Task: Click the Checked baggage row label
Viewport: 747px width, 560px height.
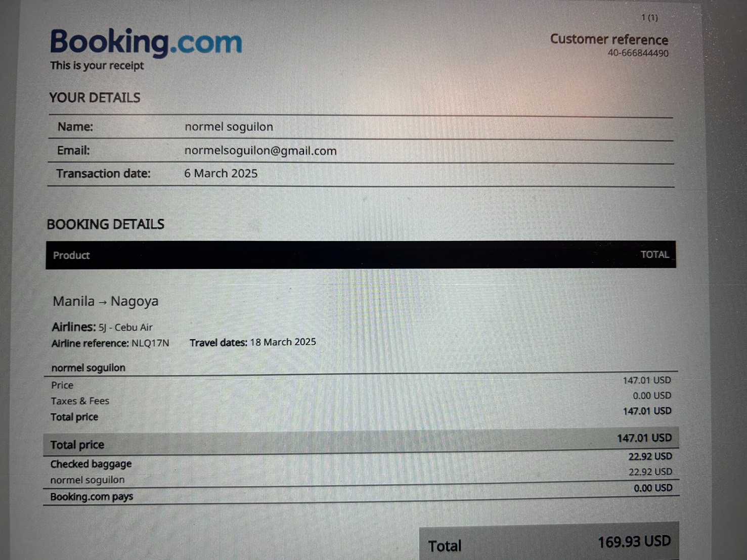Action: coord(91,464)
